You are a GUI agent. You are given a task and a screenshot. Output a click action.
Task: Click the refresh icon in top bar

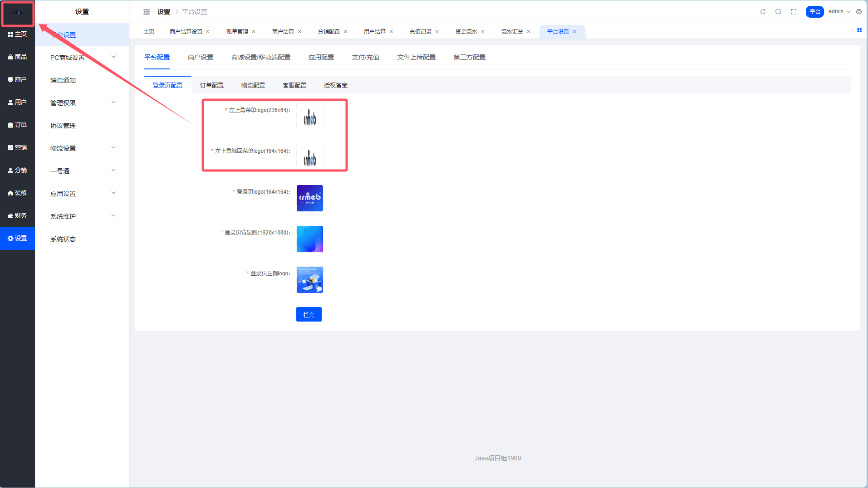click(763, 12)
